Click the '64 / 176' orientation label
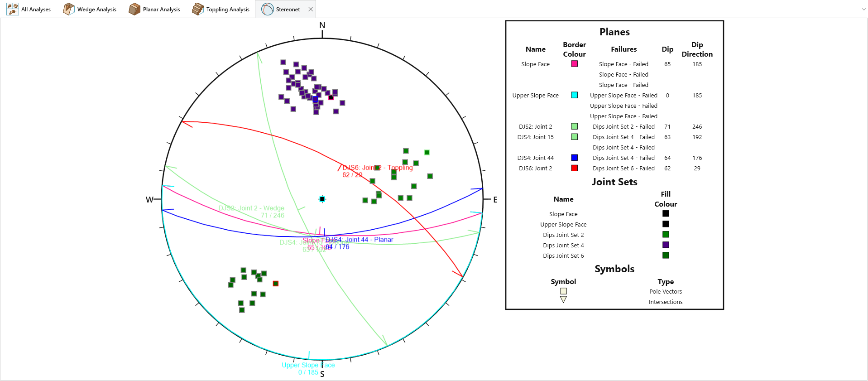868x381 pixels. [337, 247]
